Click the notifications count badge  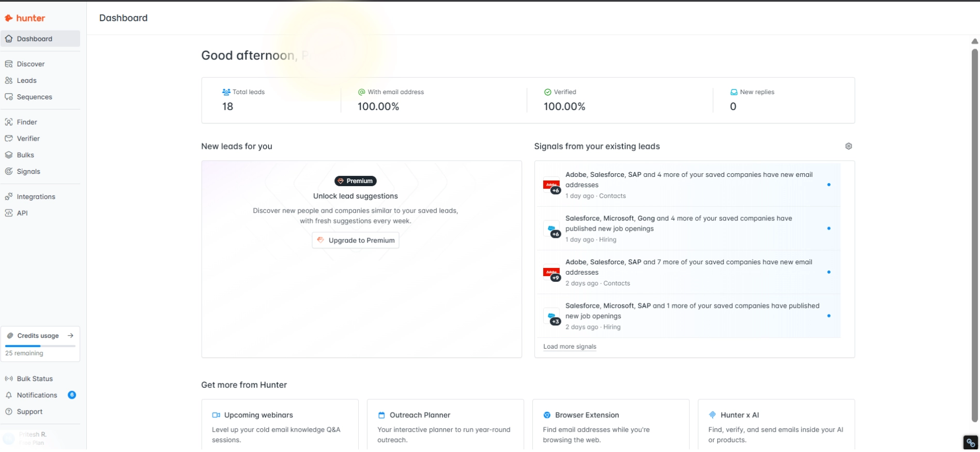point(72,395)
